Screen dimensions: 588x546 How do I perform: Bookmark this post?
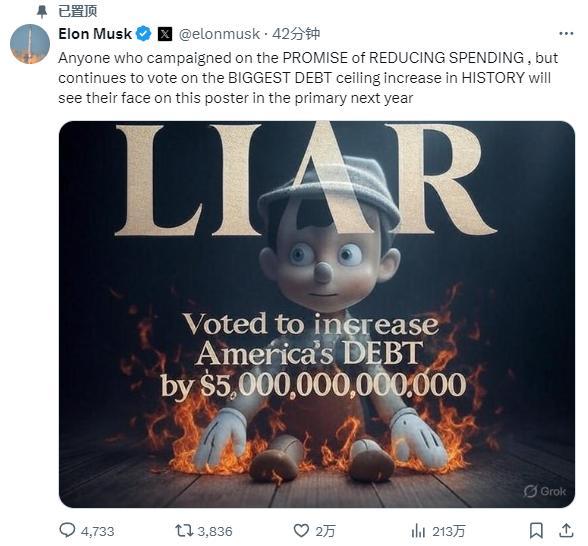pyautogui.click(x=536, y=531)
